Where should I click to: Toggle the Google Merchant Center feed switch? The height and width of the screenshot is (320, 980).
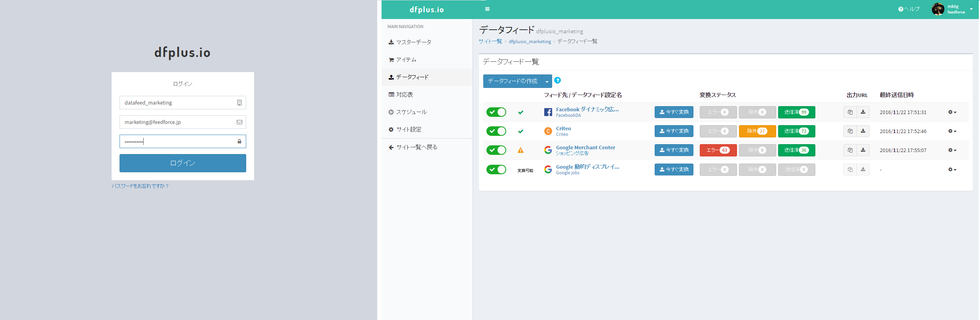pos(496,150)
